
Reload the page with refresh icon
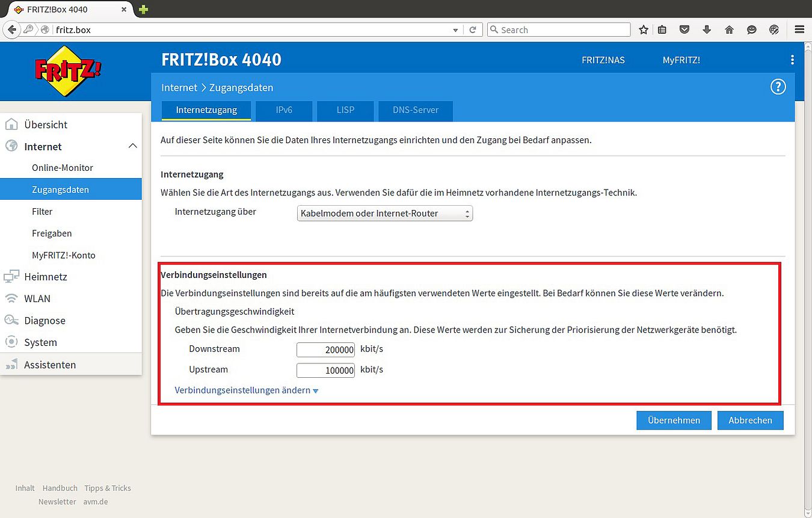pyautogui.click(x=473, y=29)
